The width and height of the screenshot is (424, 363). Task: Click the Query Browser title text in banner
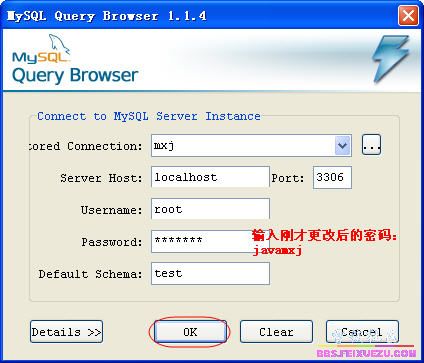75,75
